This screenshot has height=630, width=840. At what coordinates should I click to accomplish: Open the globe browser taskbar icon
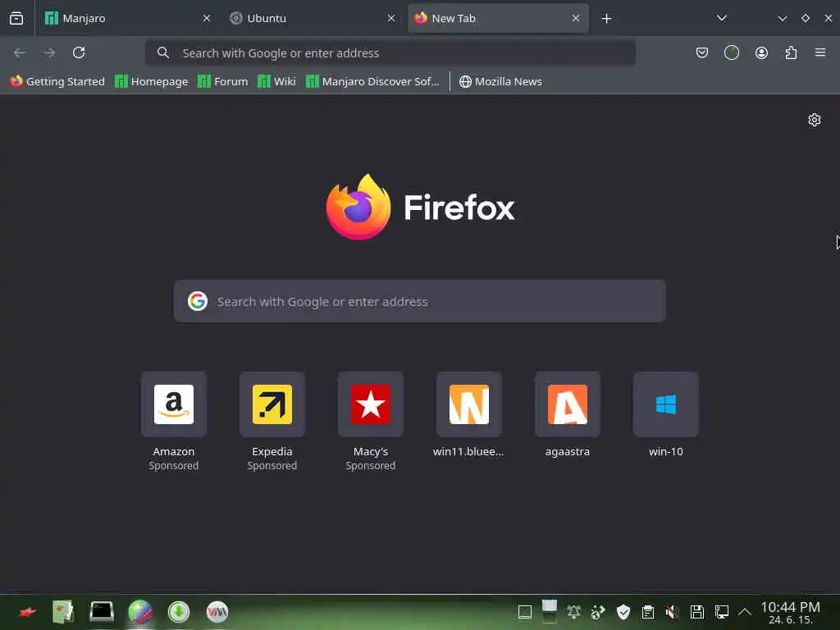140,612
